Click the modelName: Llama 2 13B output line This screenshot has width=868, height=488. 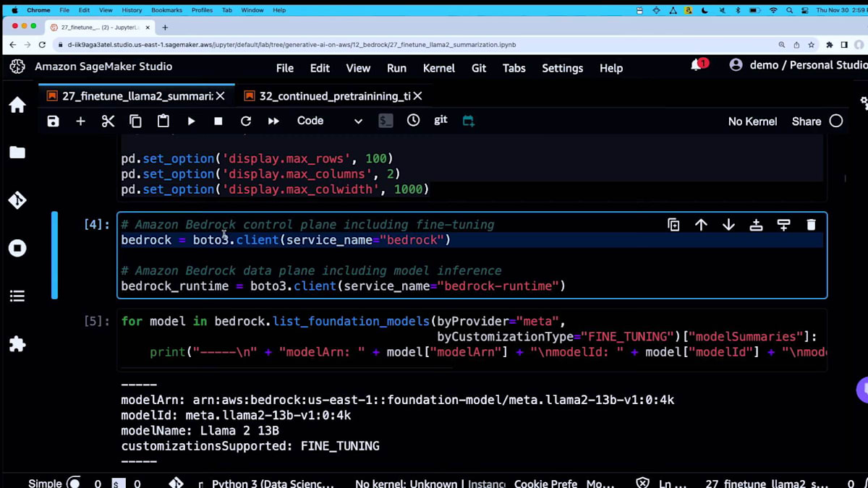pos(200,431)
